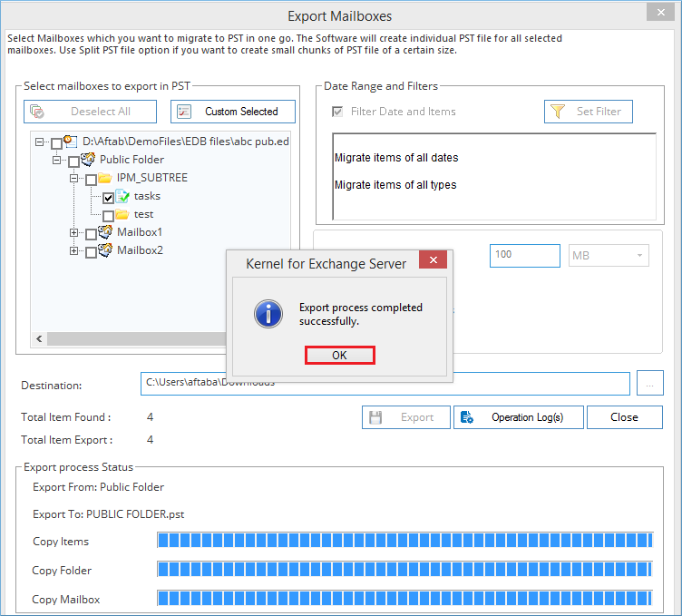682x616 pixels.
Task: Click the yellow funnel filter icon
Action: pos(557,112)
